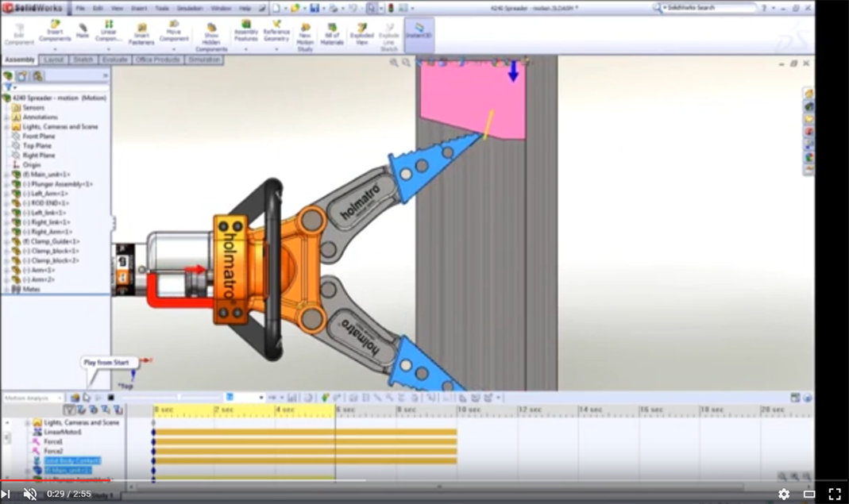Open the video player settings gear
This screenshot has width=849, height=504.
click(784, 494)
